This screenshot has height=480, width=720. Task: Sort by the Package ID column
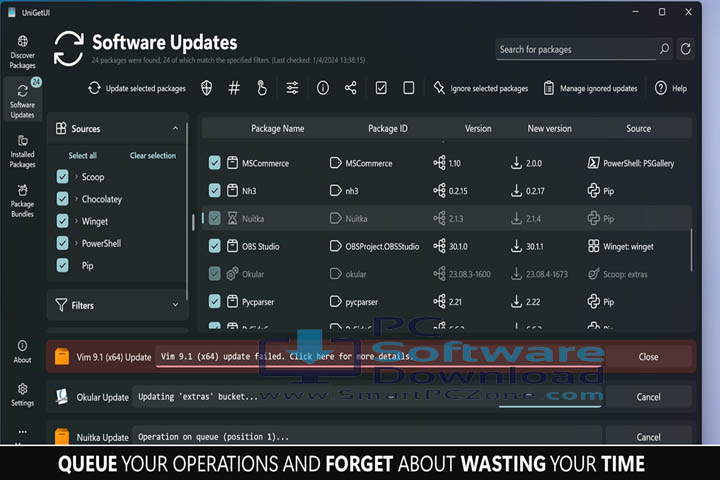[x=388, y=129]
